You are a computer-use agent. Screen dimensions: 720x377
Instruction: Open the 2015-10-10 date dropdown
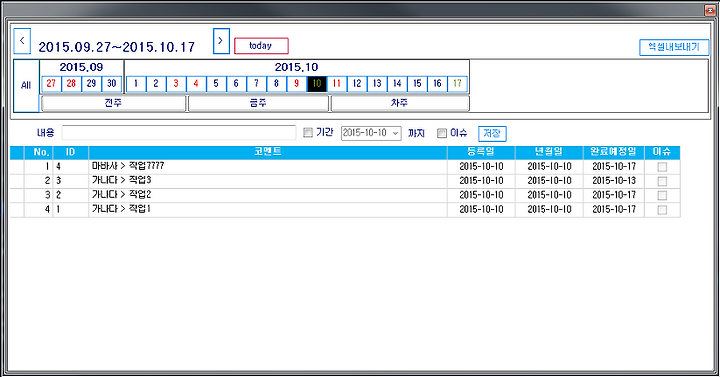pyautogui.click(x=371, y=133)
